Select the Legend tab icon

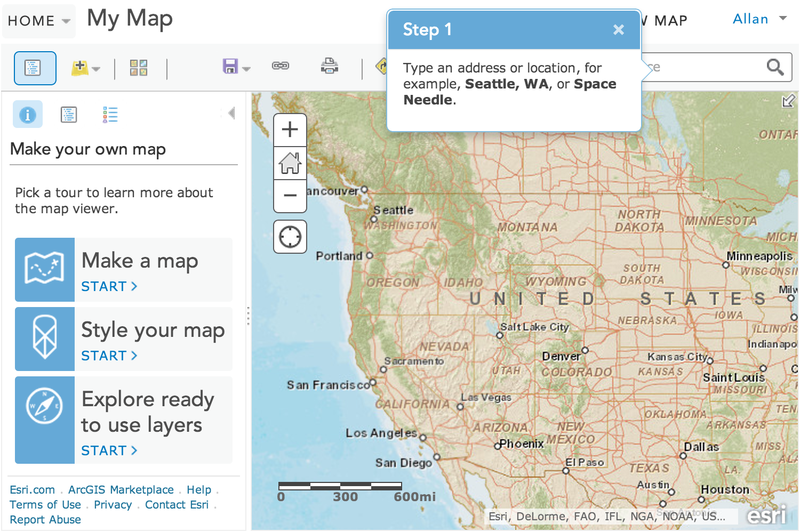[110, 115]
